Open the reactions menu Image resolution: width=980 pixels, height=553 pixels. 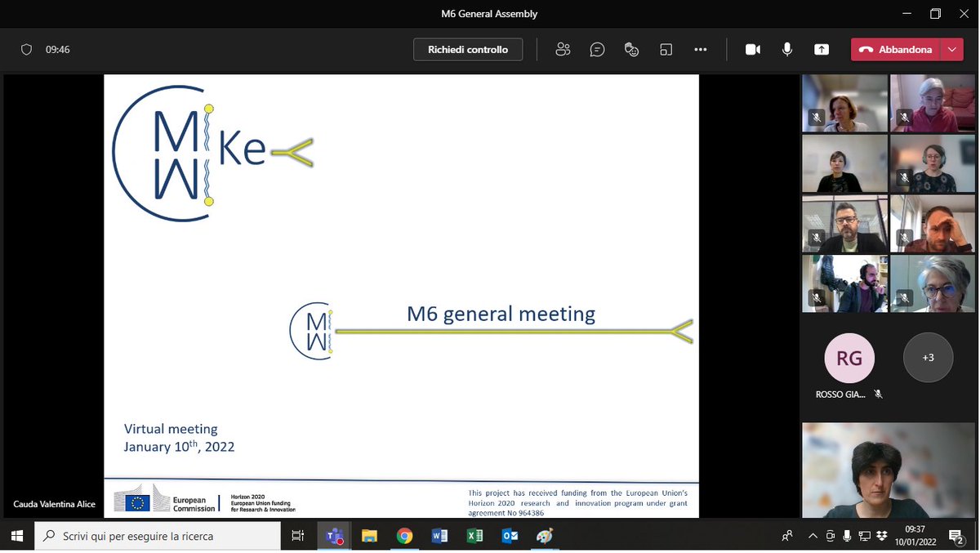coord(631,49)
